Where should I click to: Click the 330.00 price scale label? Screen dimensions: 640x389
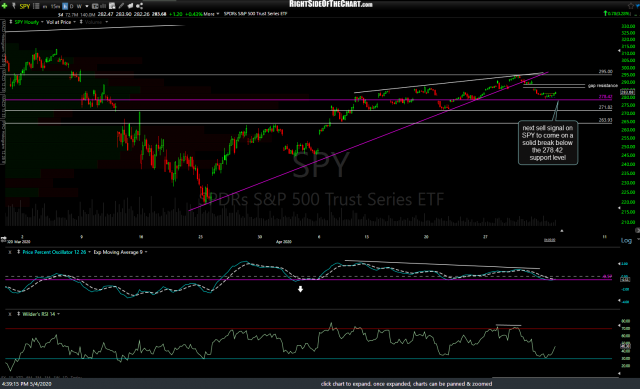[x=628, y=27]
